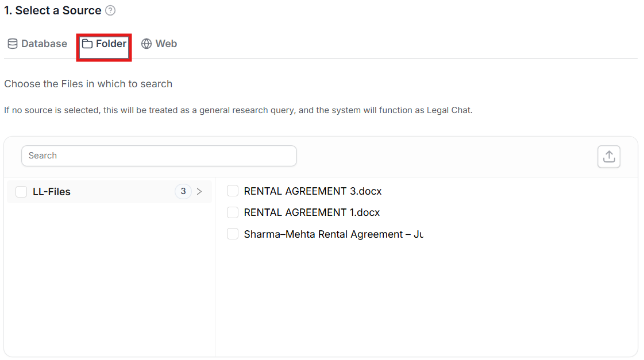Screen dimensions: 644x360
Task: Click the RENTAL AGREEMENT 3.docx file name
Action: [313, 191]
